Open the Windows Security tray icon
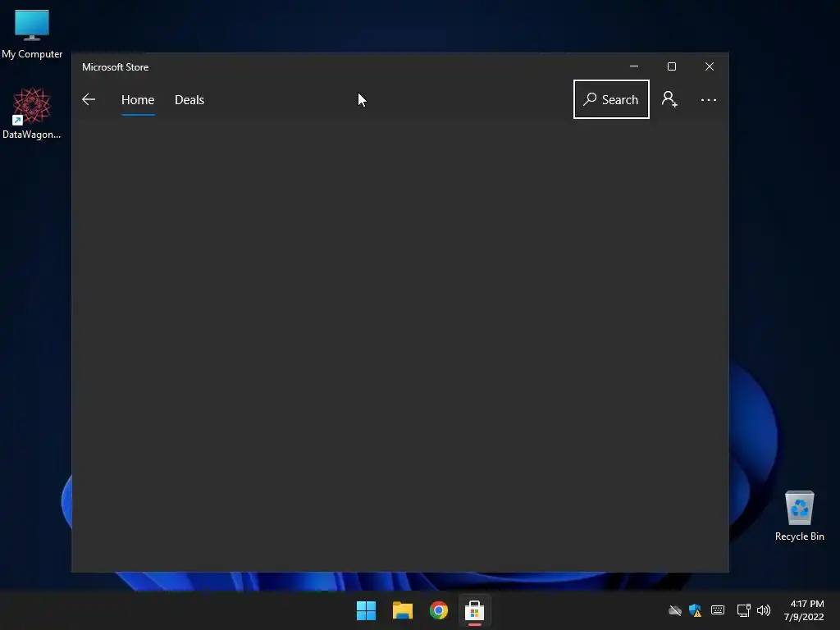The image size is (840, 630). tap(696, 610)
